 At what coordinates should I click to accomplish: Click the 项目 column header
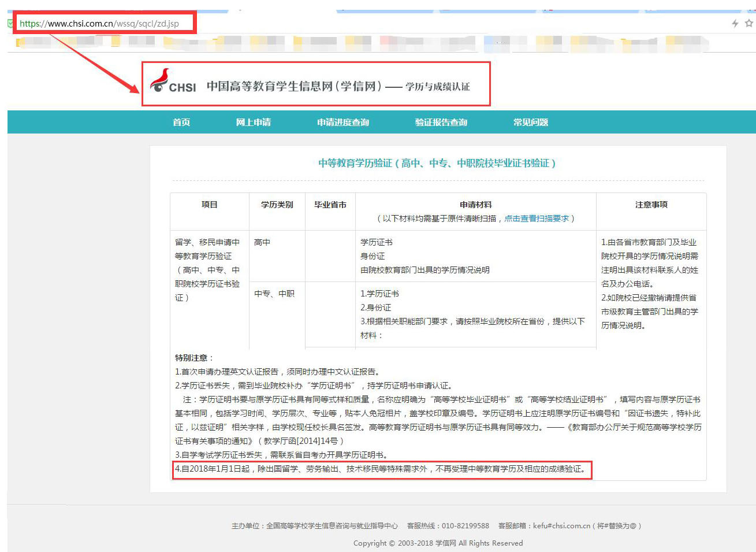coord(209,205)
